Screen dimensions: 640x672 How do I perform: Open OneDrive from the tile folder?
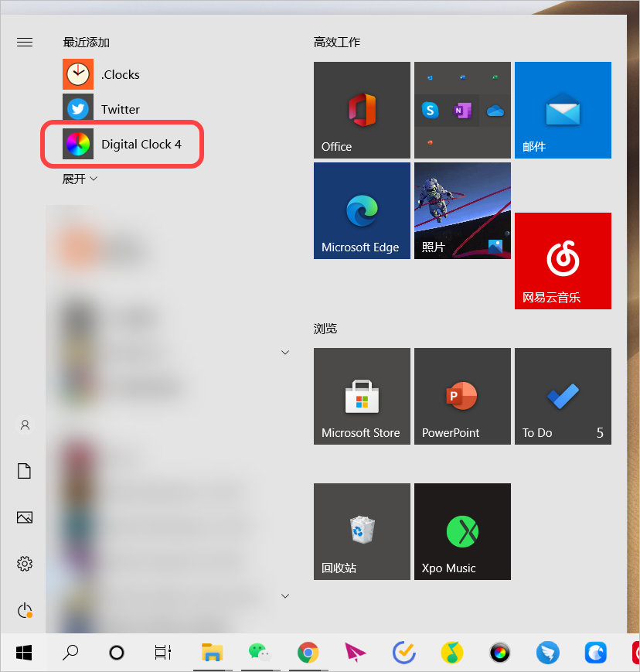pos(495,111)
